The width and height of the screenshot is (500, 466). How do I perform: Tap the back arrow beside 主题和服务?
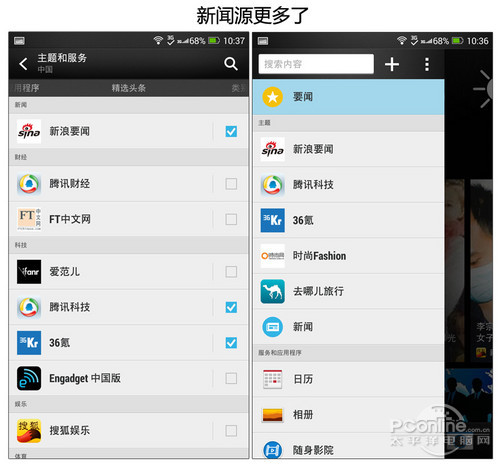(23, 64)
